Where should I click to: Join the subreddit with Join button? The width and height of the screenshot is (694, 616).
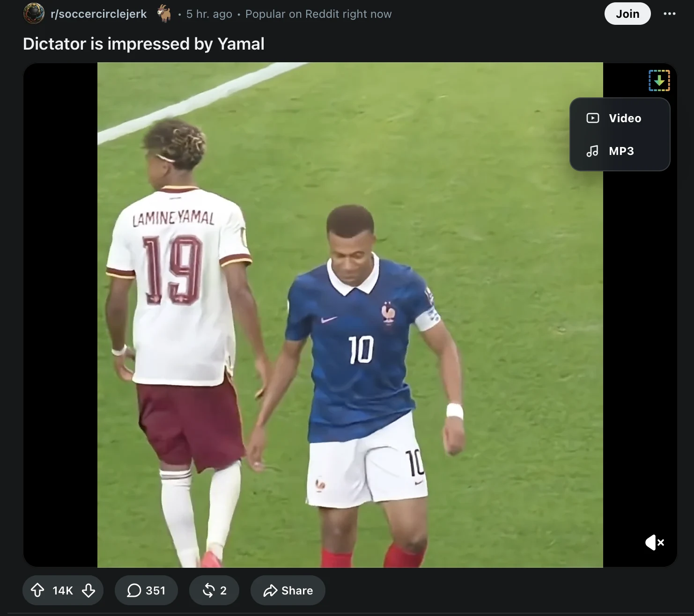point(628,14)
